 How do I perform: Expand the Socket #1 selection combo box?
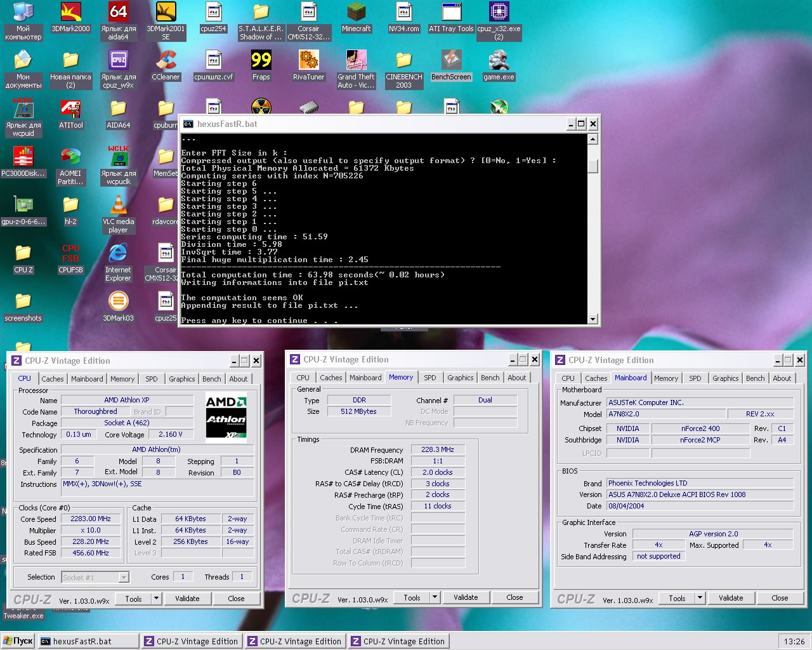click(x=124, y=577)
